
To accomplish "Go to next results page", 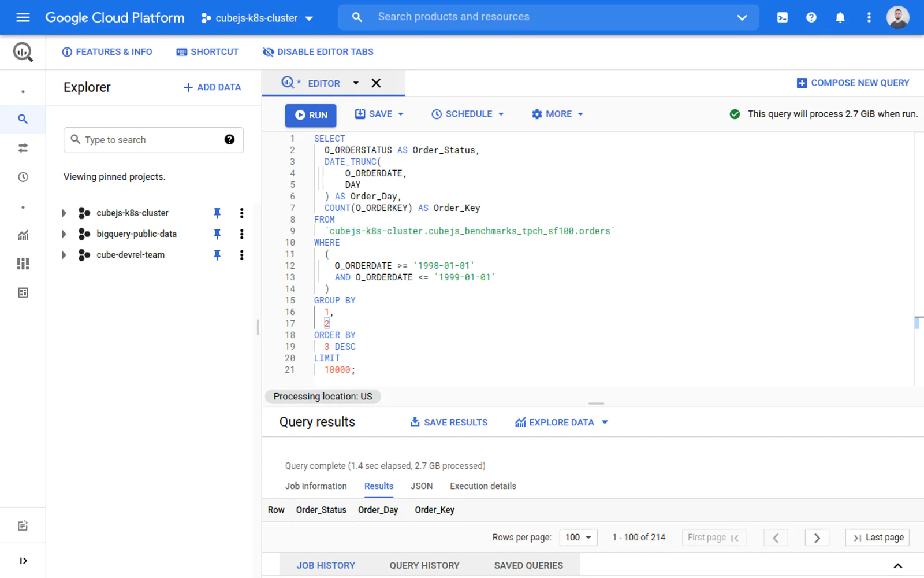I will 817,538.
